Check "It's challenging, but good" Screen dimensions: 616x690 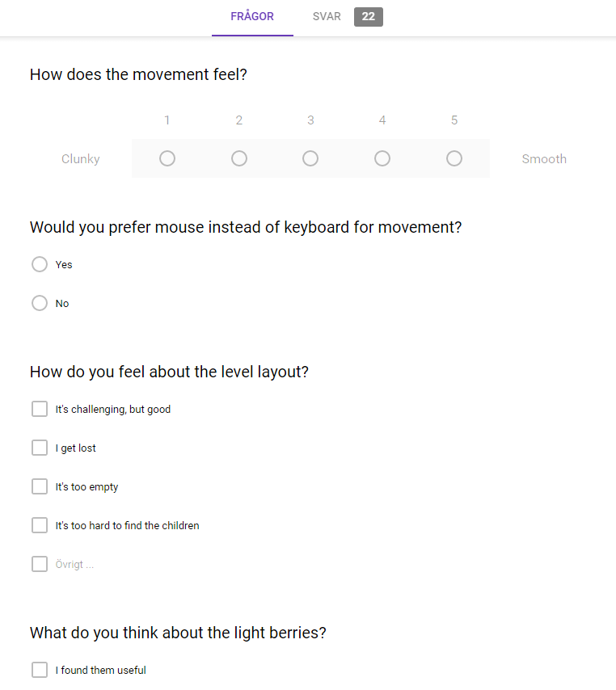39,409
